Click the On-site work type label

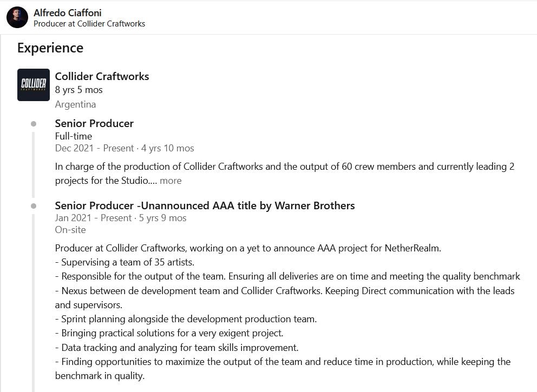point(70,230)
